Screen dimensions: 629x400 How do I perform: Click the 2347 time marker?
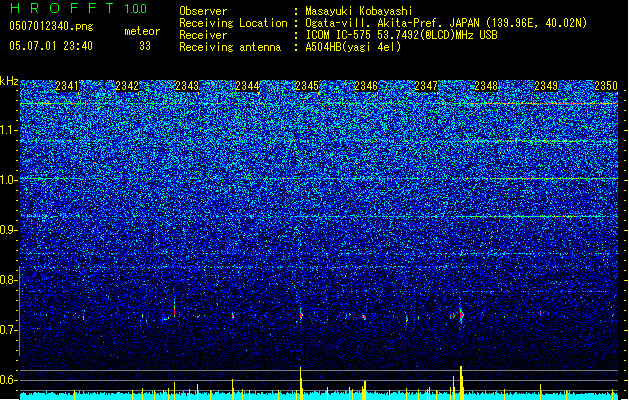click(x=426, y=86)
